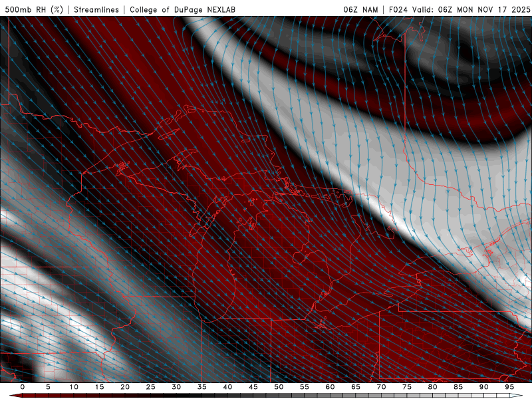Click the 55 value on the color scale
532x399 pixels.
click(x=305, y=387)
